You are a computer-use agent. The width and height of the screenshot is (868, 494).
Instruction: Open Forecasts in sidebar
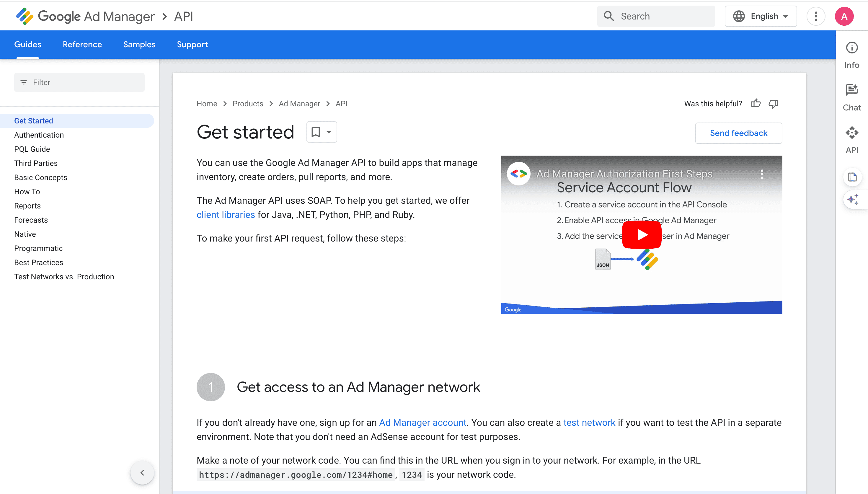[31, 220]
